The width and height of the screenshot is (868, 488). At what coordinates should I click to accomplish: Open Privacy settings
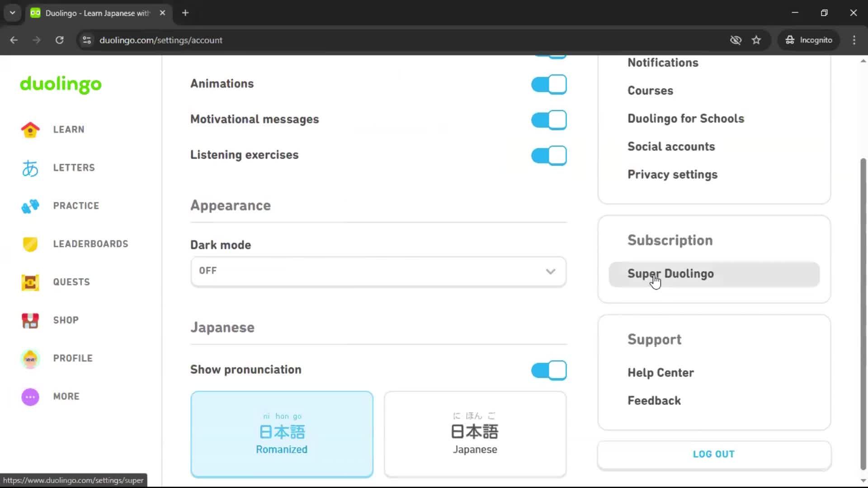672,174
